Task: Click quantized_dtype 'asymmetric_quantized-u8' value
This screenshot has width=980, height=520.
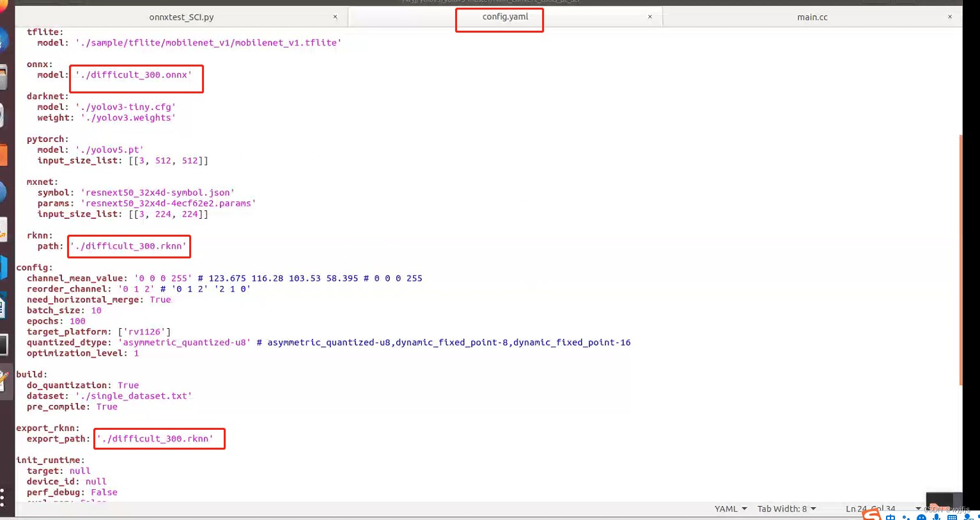Action: pos(184,342)
